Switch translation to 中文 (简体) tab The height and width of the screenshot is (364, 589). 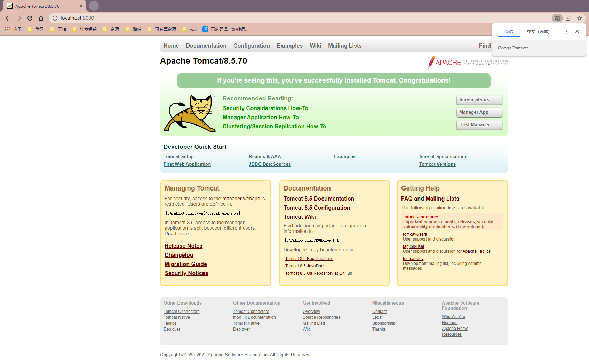coord(538,32)
